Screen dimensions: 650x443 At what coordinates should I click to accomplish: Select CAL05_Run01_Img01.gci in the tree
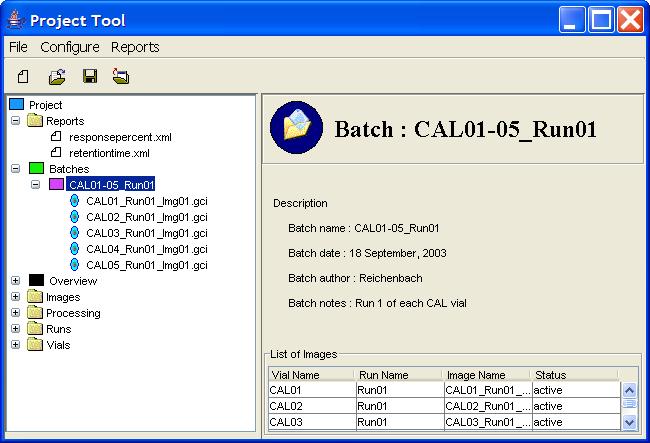click(x=146, y=265)
